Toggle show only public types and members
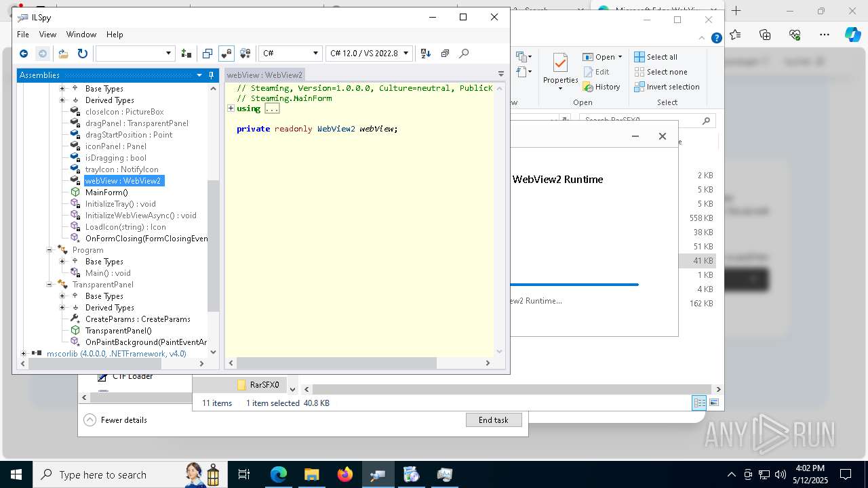Image resolution: width=868 pixels, height=488 pixels. (208, 54)
